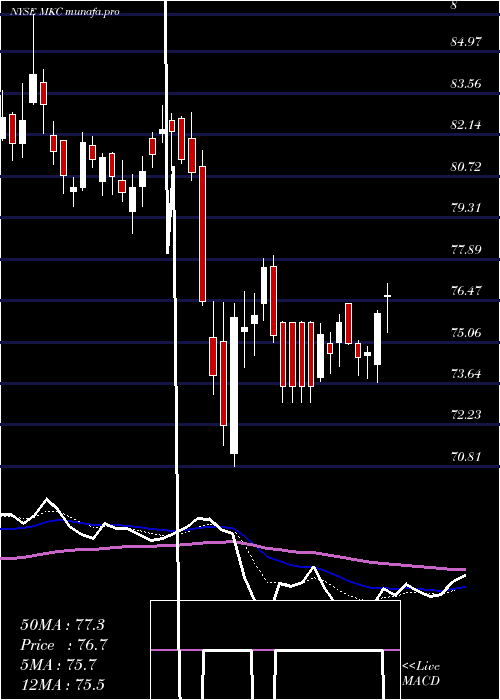Viewport: 500px width, 700px height.
Task: Click the 70.81 price axis label
Action: click(466, 456)
